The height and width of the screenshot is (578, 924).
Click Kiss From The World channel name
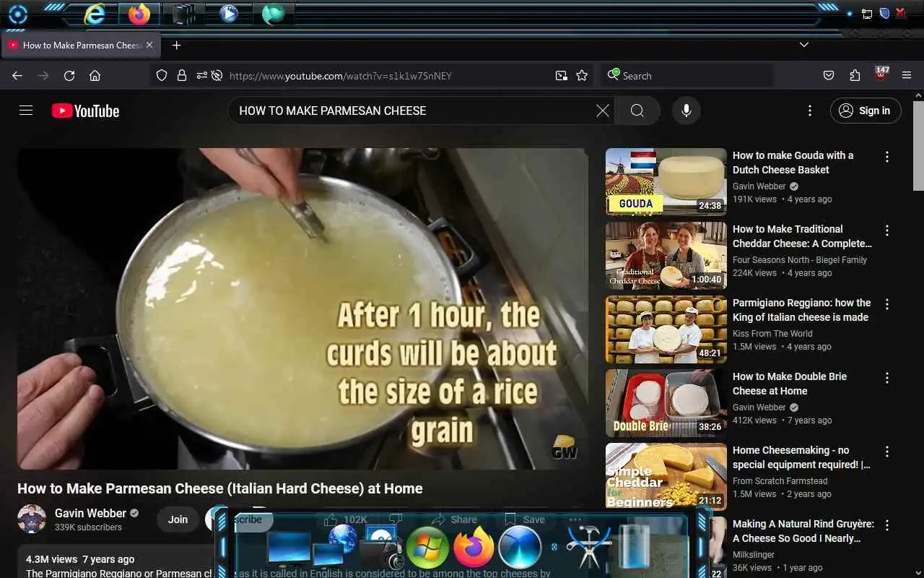pos(772,334)
